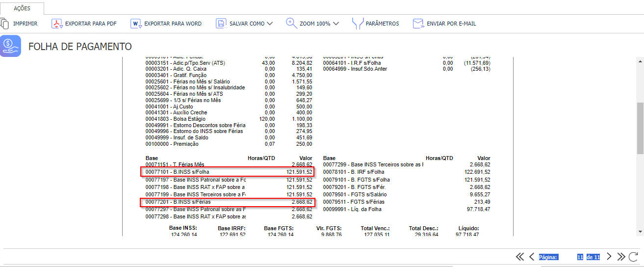Open the Salvar Como dropdown arrow

click(x=270, y=24)
